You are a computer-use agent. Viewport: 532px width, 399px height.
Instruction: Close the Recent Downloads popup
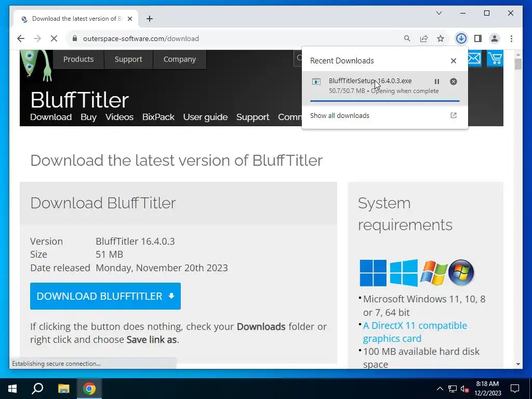(453, 61)
